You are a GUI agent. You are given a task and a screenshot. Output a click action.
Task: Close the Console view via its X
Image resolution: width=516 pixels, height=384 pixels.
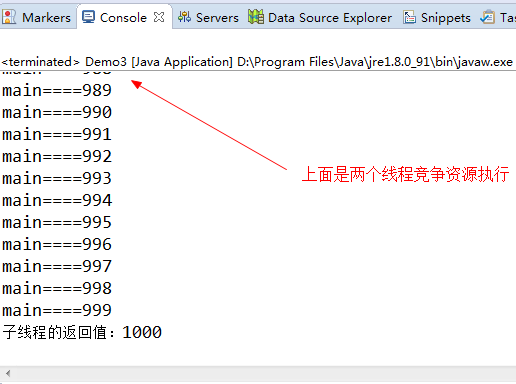[159, 17]
